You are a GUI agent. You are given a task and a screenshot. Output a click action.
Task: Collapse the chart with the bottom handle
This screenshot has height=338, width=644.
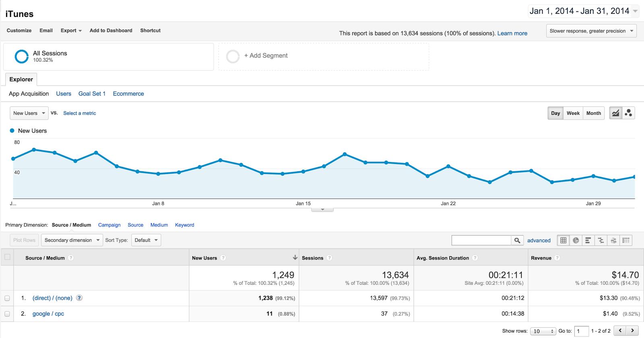coord(322,209)
